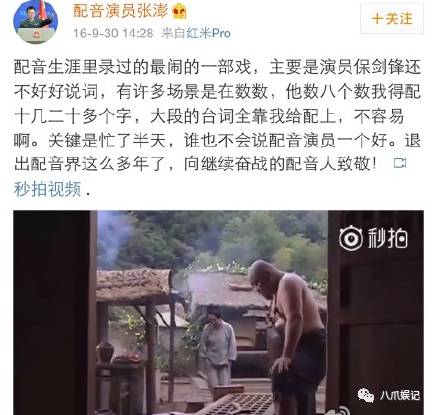Open the 张澎 profile avatar
The image size is (434, 415).
(35, 21)
